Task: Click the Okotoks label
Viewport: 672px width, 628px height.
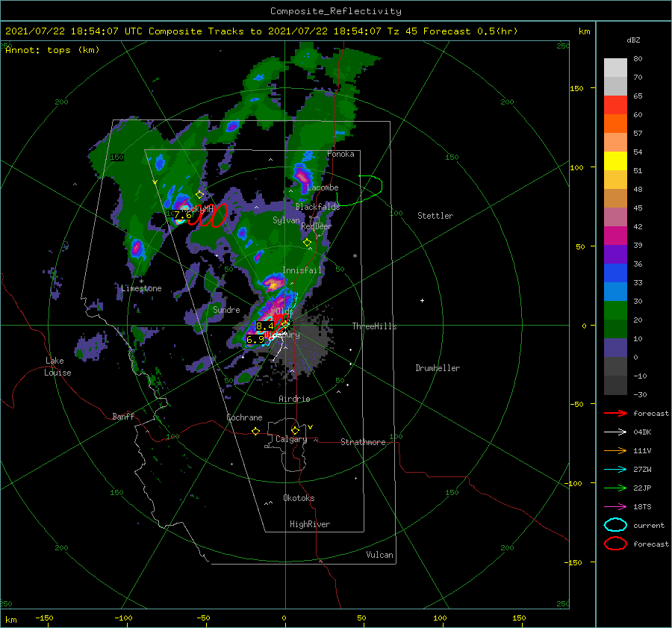Action: [299, 498]
